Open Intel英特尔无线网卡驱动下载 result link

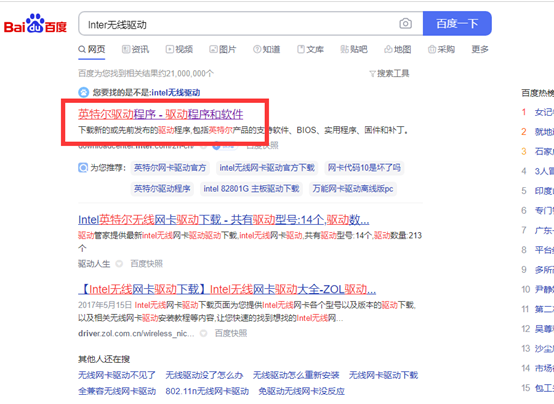coord(224,220)
